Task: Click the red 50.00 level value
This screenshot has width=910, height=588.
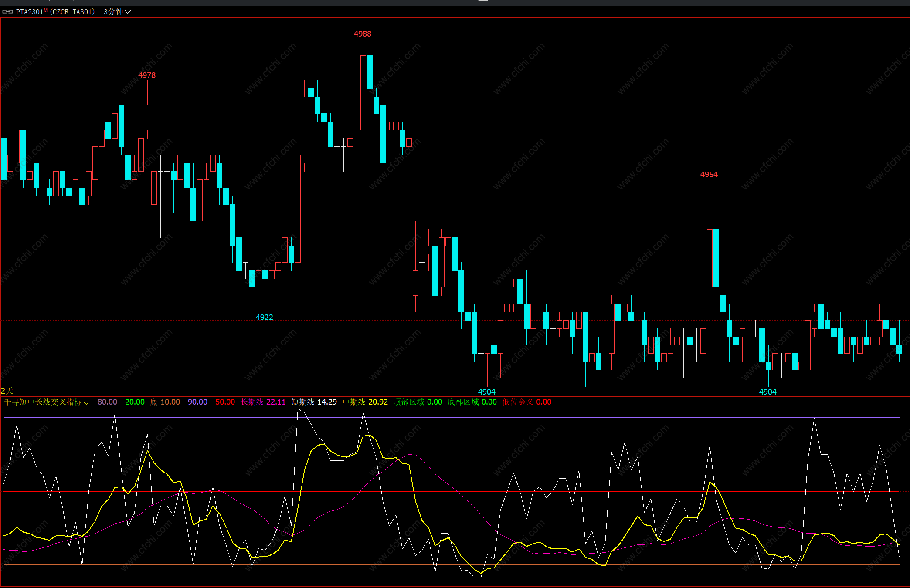Action: point(225,402)
